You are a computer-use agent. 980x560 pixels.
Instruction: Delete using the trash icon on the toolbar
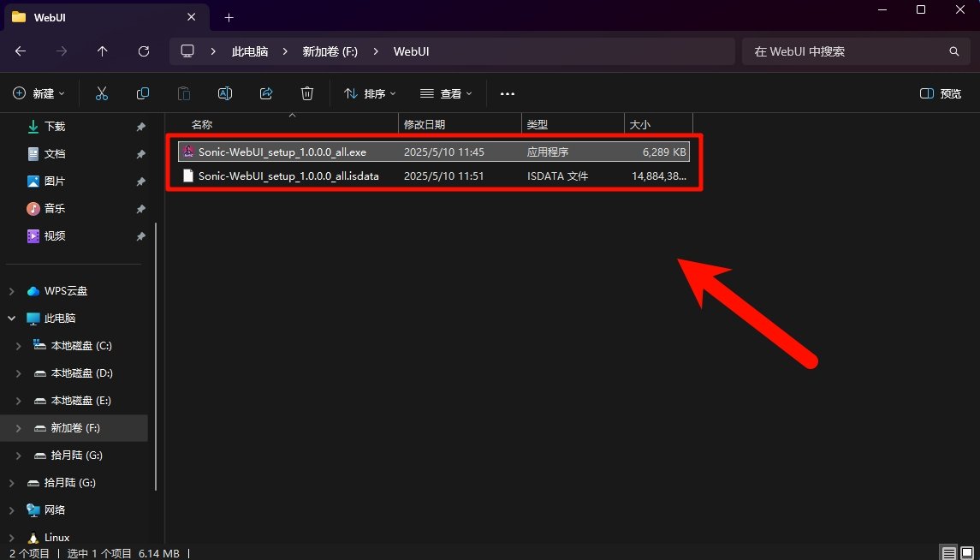tap(306, 93)
